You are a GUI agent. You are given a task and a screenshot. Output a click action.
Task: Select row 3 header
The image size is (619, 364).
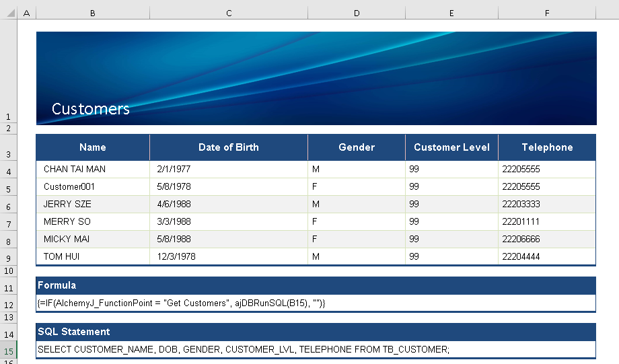8,154
